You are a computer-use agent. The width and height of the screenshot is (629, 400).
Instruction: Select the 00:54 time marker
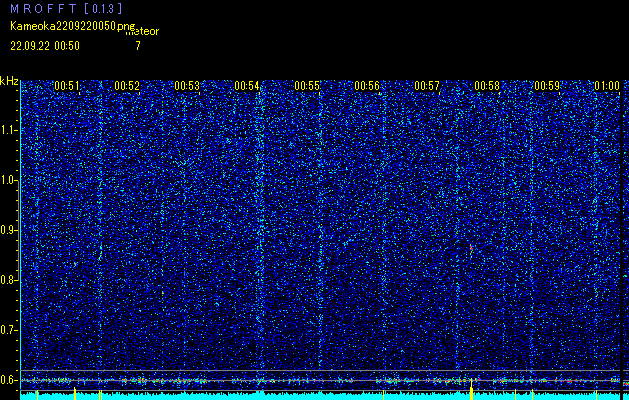tap(247, 86)
